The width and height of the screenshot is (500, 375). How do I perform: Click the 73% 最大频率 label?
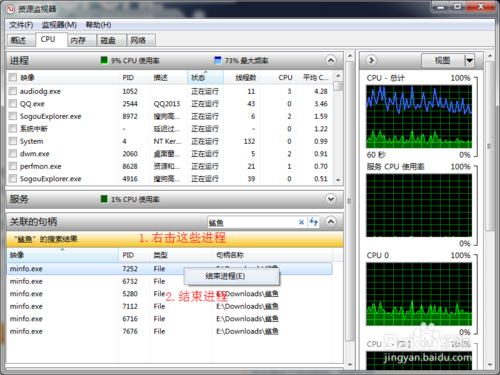246,61
